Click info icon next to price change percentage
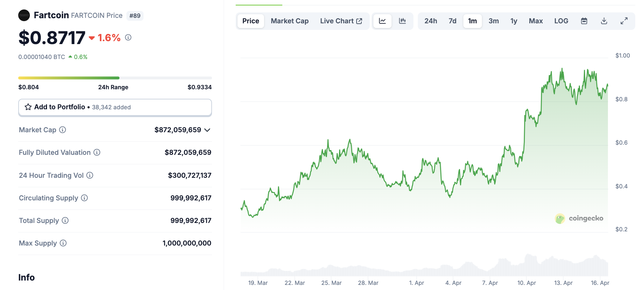 pos(128,37)
